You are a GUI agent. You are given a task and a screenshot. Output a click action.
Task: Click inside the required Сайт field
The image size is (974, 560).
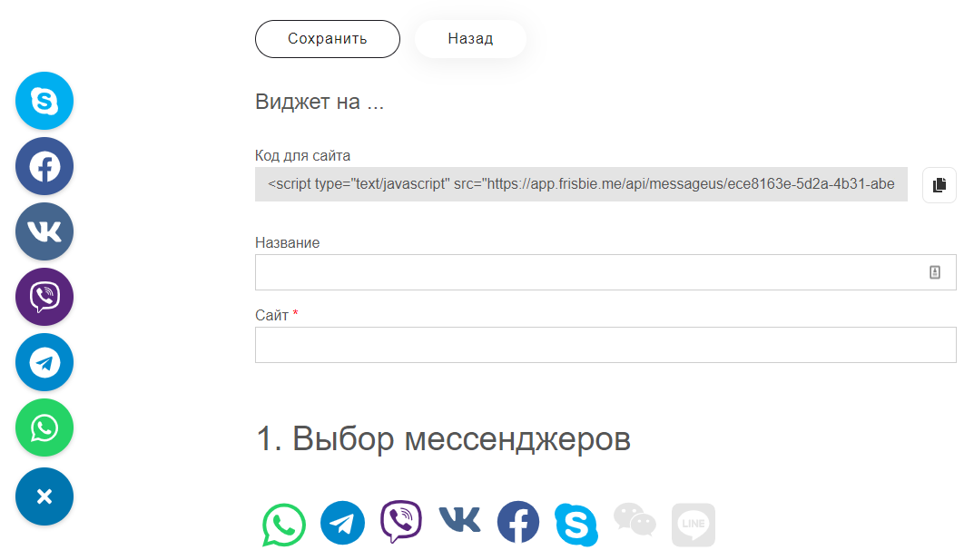(x=605, y=344)
